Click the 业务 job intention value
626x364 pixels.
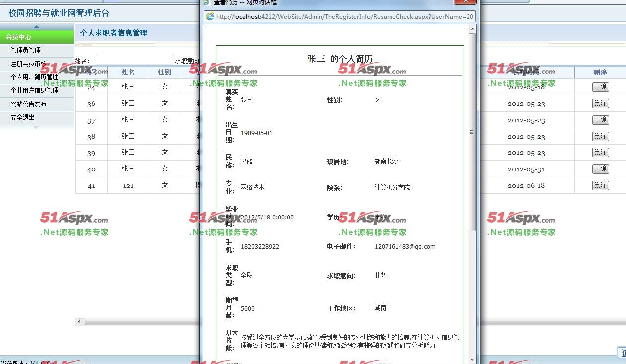(381, 275)
